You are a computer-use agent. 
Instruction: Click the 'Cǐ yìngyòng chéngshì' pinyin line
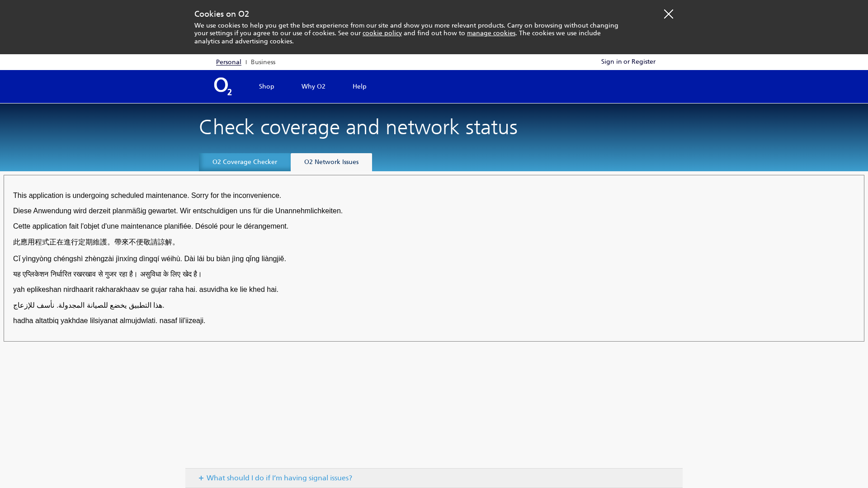150,259
